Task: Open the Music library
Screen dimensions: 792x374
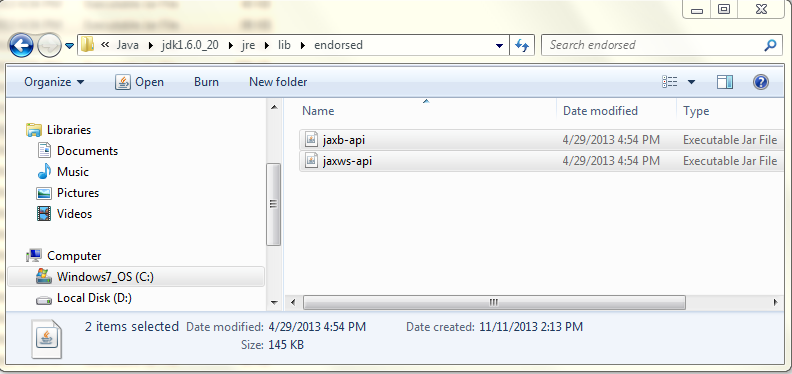Action: click(73, 172)
